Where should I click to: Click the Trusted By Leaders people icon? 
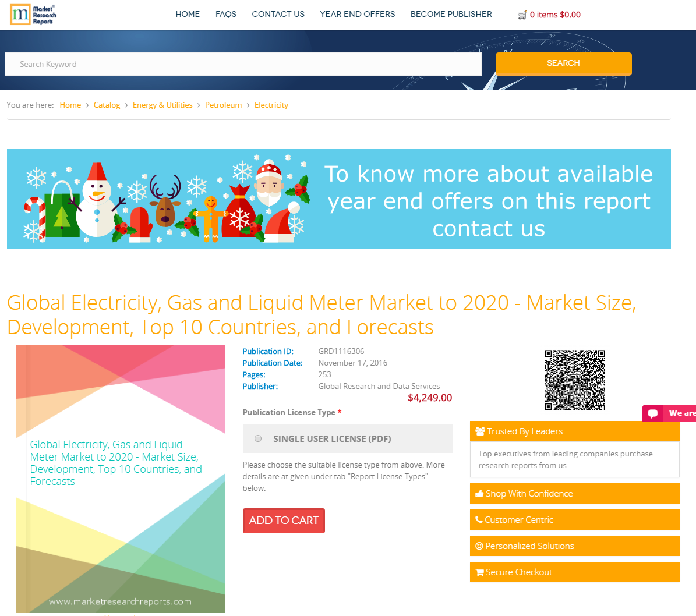[x=480, y=431]
